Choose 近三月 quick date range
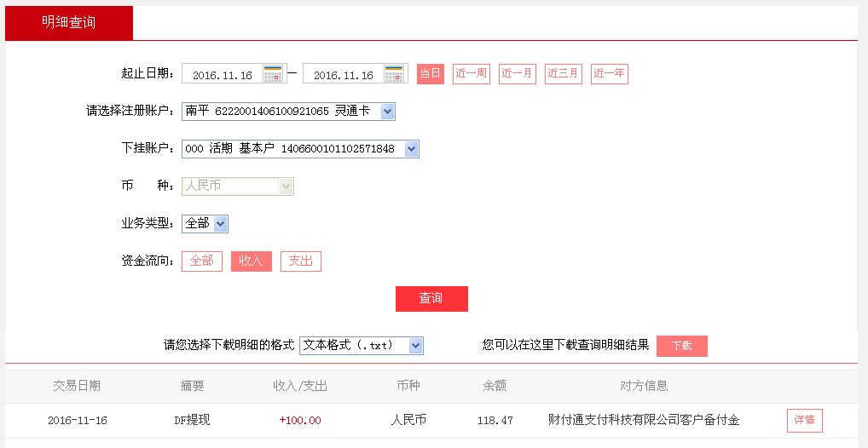 (x=563, y=74)
